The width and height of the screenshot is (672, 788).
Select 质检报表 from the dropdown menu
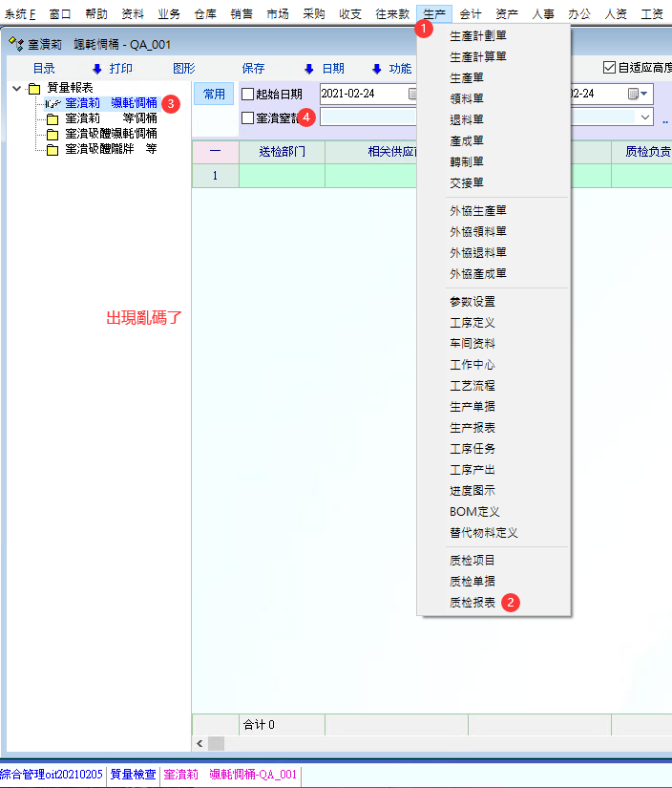click(472, 603)
